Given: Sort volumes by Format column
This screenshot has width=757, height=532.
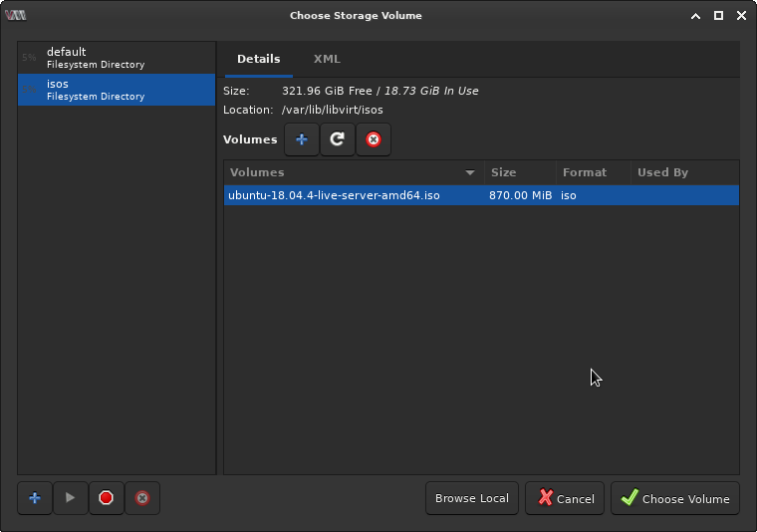Looking at the screenshot, I should click(592, 172).
